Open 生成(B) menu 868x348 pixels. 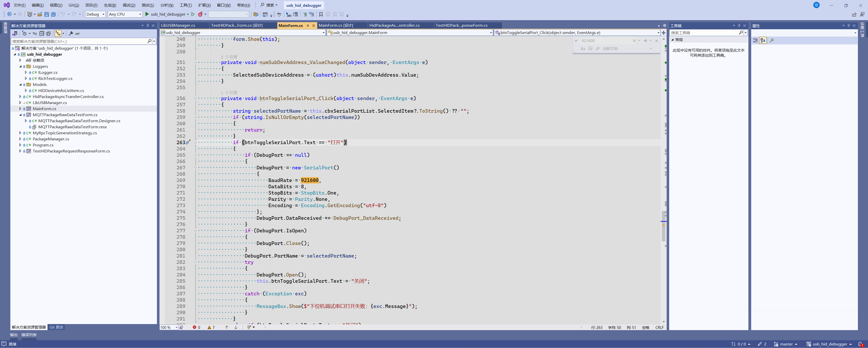point(110,5)
